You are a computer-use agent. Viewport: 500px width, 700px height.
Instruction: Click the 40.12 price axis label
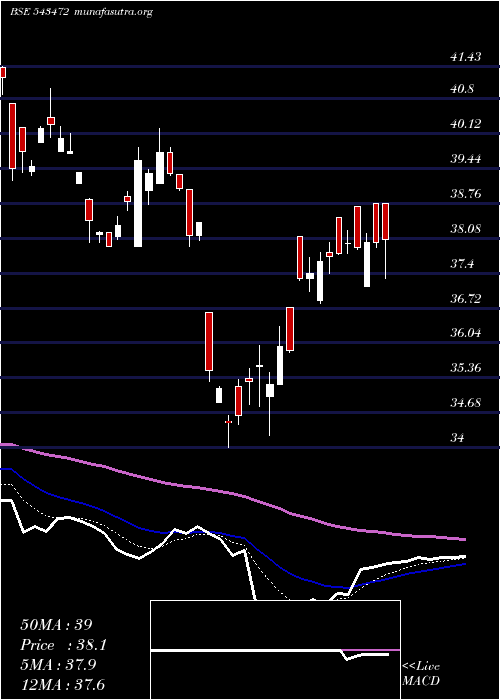pos(465,123)
